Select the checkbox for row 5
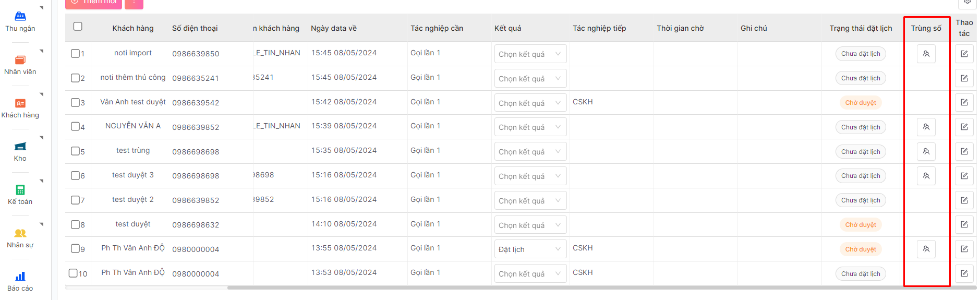 [x=75, y=151]
